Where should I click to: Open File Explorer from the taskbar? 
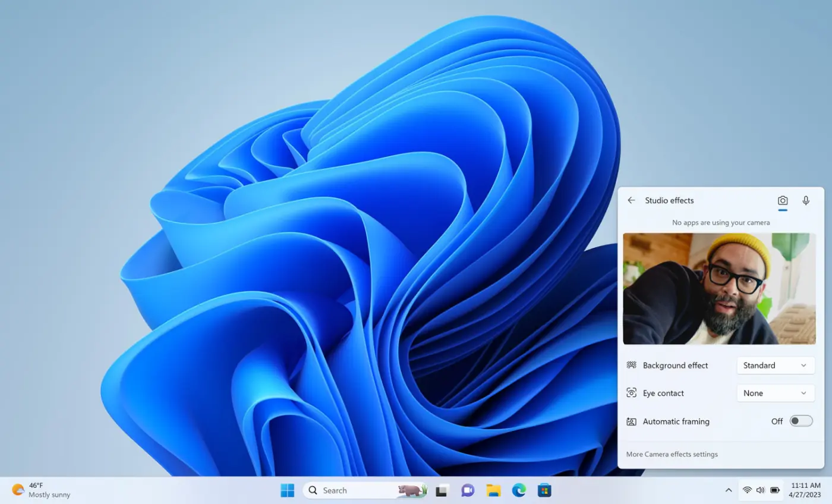coord(493,490)
